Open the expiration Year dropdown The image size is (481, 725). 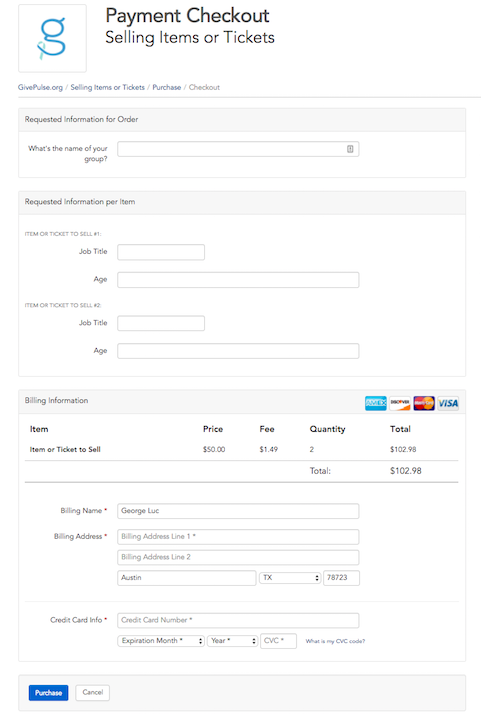click(x=232, y=641)
